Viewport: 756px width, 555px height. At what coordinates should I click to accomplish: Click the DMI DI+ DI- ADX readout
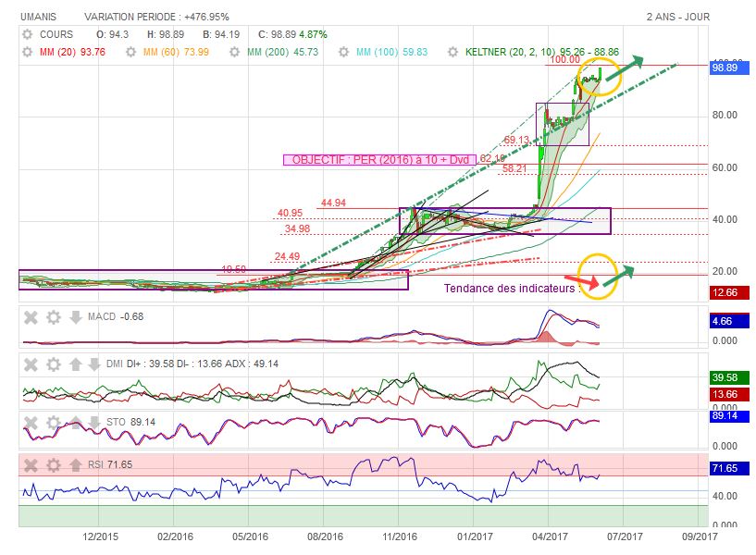[x=192, y=364]
